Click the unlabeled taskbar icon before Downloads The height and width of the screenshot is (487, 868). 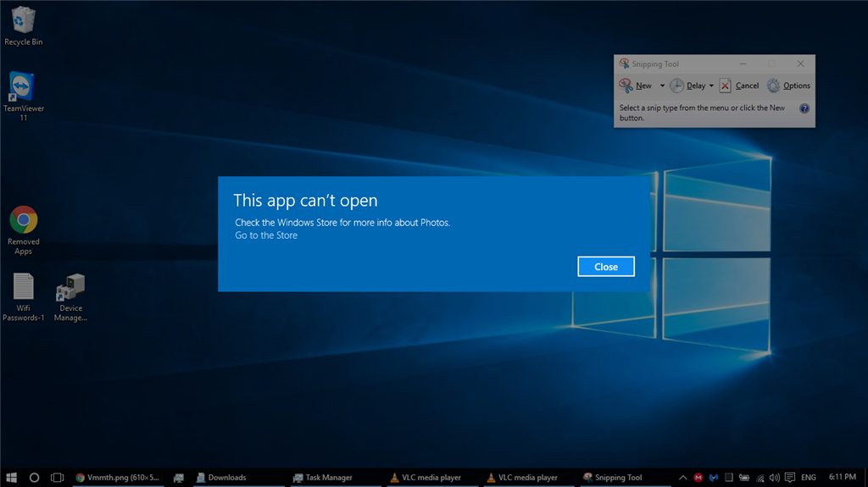coord(178,477)
